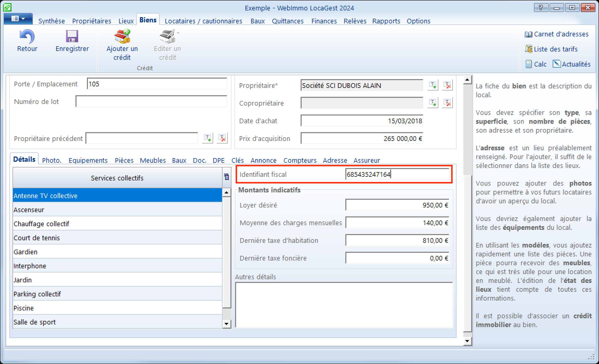599x364 pixels.
Task: Click main panel scroll up arrow
Action: point(467,80)
